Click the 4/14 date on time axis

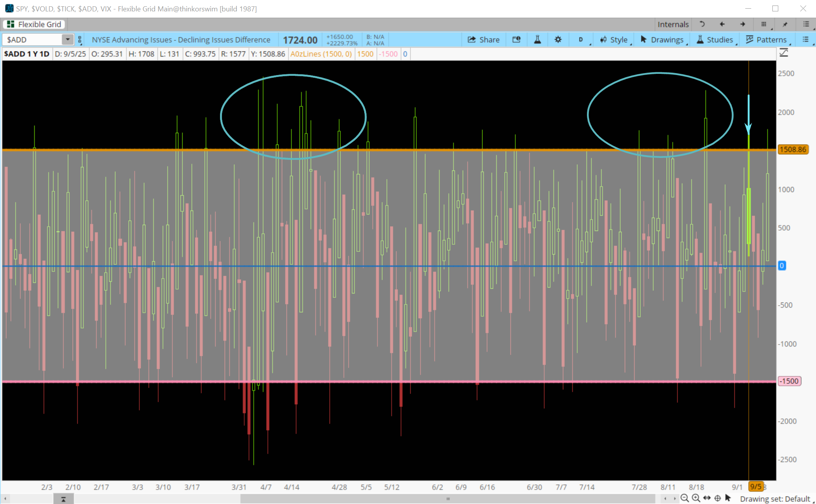292,487
